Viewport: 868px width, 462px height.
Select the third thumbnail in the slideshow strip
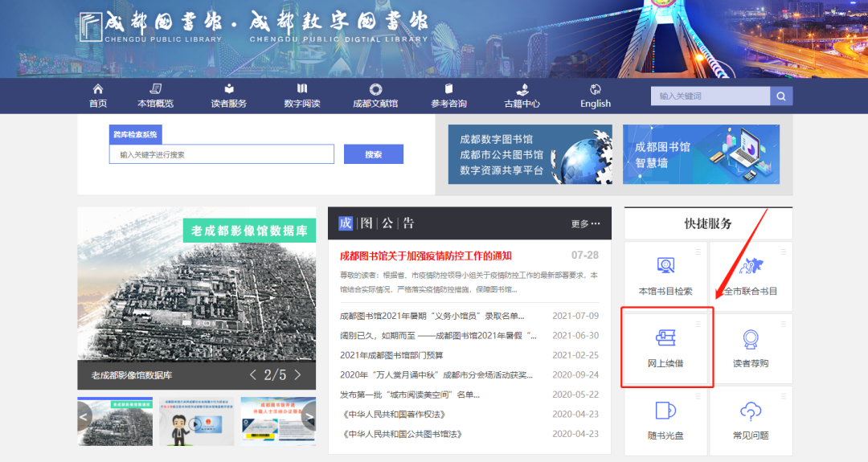(278, 421)
